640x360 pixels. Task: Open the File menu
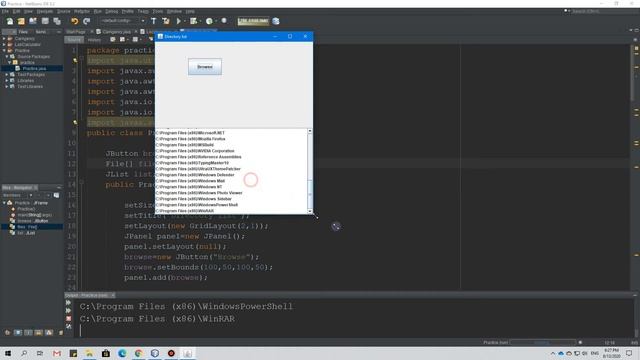pyautogui.click(x=5, y=11)
